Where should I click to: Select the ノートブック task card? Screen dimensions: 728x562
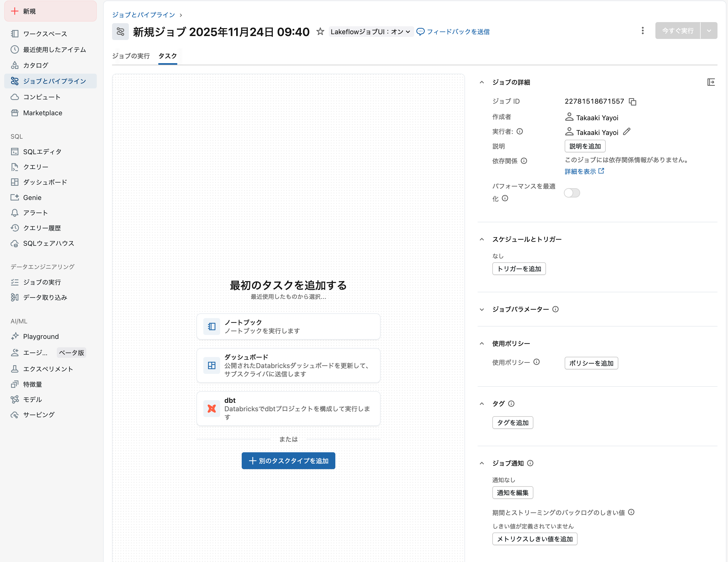[x=288, y=326]
